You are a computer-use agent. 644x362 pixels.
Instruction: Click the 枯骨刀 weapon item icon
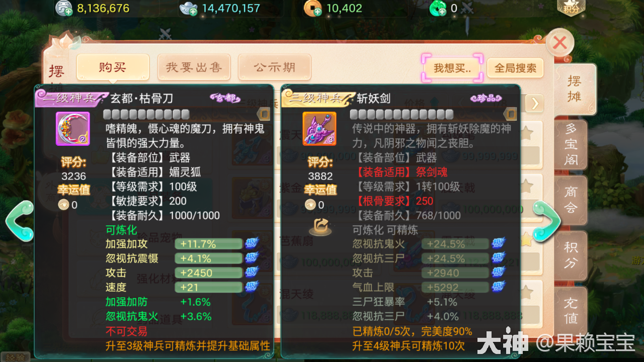tap(73, 129)
